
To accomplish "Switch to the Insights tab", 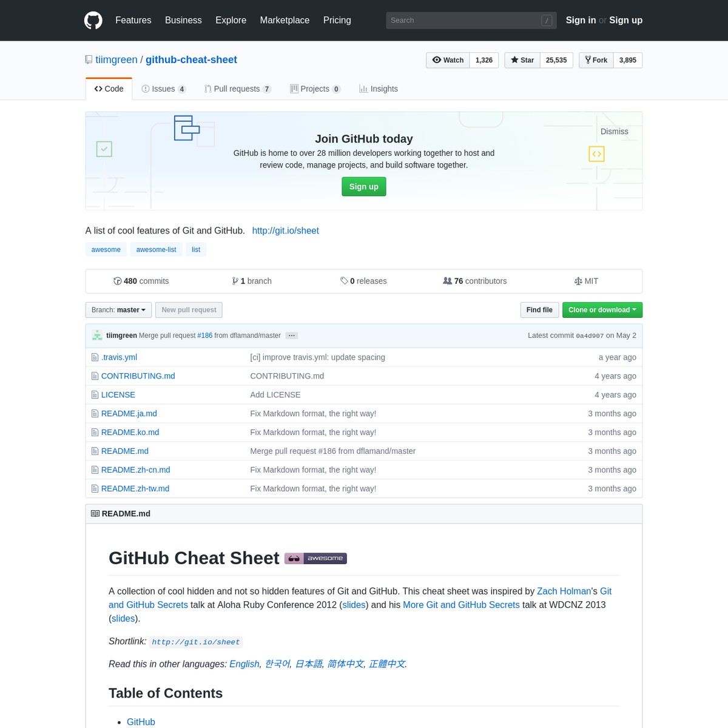I will coord(379,89).
